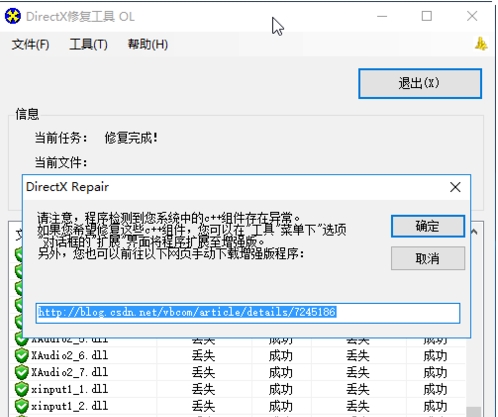Collapse list using the up chevron
Viewport: 498px width, 417px height.
tap(474, 232)
